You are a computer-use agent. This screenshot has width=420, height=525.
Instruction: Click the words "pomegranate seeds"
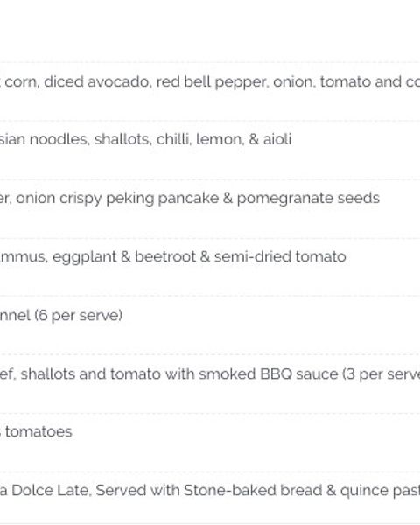(x=308, y=199)
